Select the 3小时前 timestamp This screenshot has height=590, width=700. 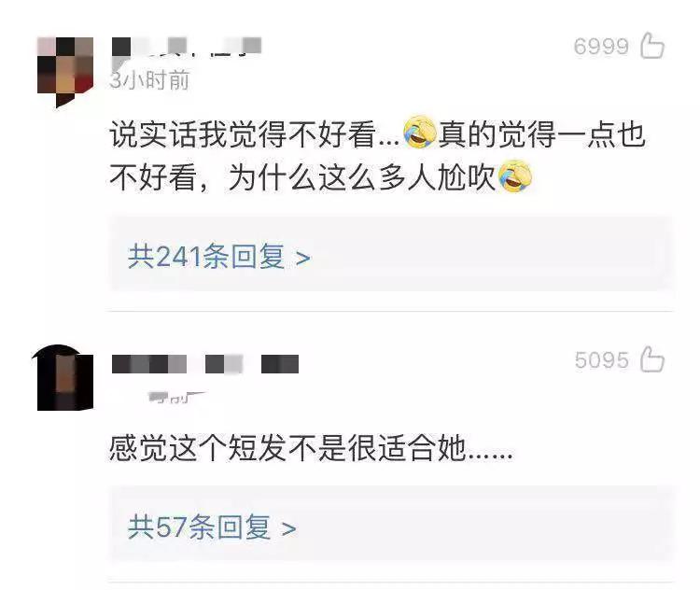click(x=149, y=80)
